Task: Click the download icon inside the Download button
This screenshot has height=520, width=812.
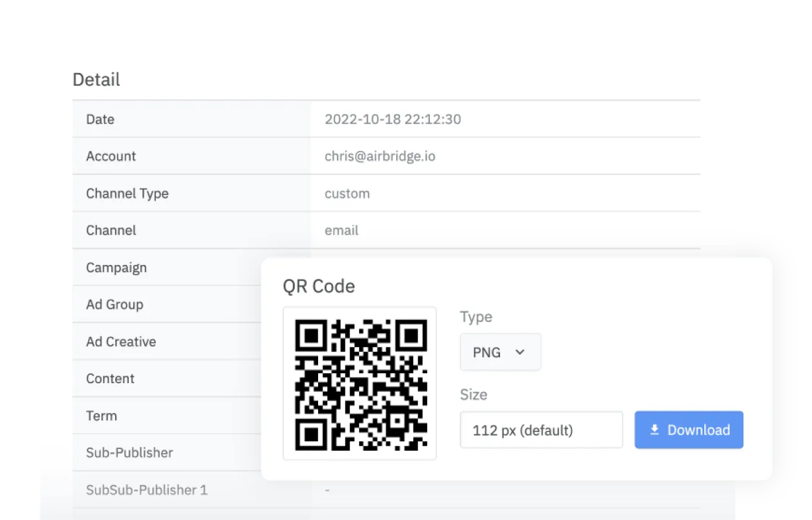Action: [x=655, y=430]
